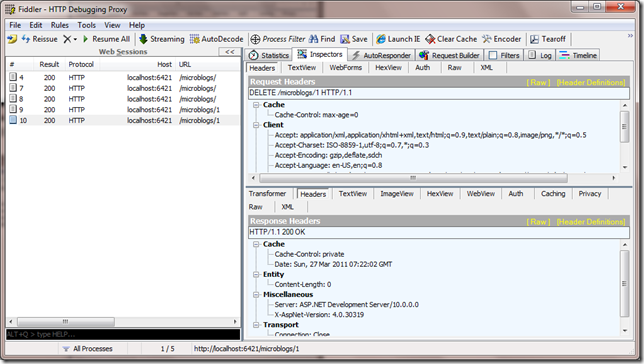Image resolution: width=644 pixels, height=364 pixels.
Task: Open the Help menu
Action: tap(137, 25)
